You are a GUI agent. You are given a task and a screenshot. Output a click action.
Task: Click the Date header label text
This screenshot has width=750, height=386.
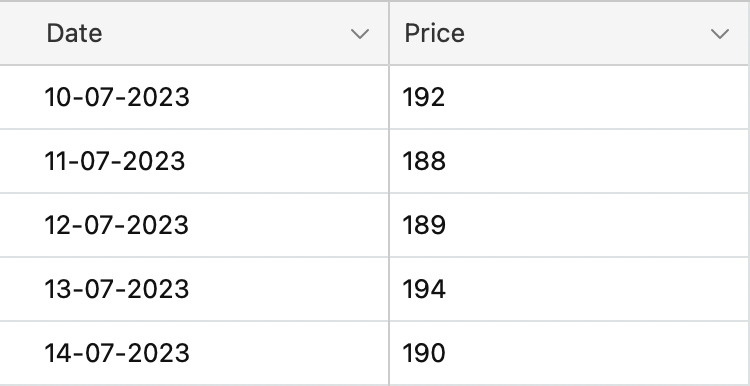(x=74, y=33)
